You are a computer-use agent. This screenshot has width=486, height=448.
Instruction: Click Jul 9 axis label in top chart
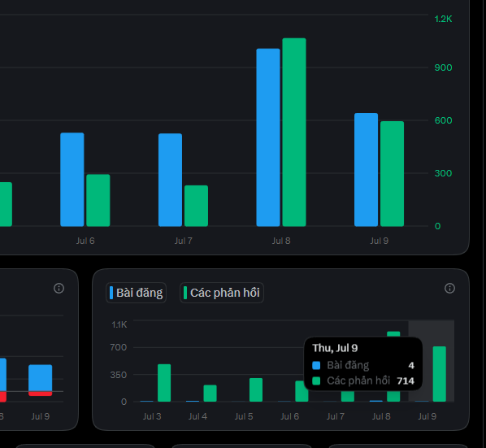(x=379, y=241)
